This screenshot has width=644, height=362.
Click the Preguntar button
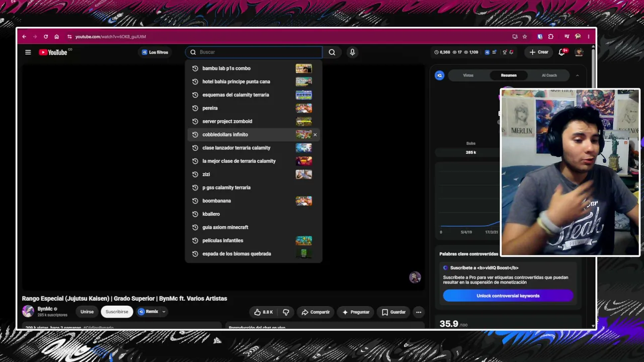tap(356, 312)
